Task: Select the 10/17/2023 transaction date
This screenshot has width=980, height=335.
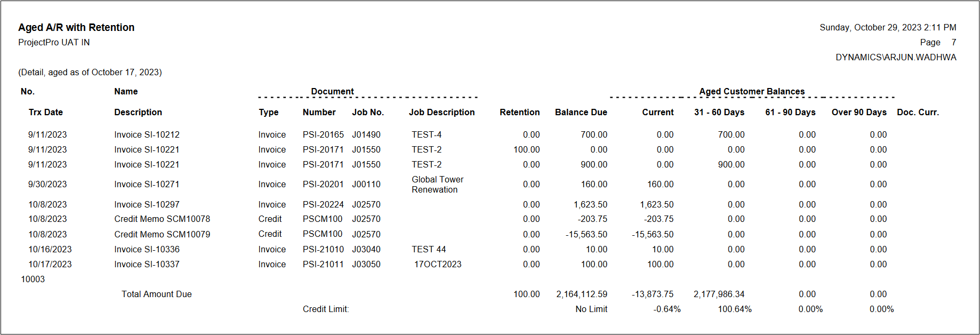Action: click(50, 265)
